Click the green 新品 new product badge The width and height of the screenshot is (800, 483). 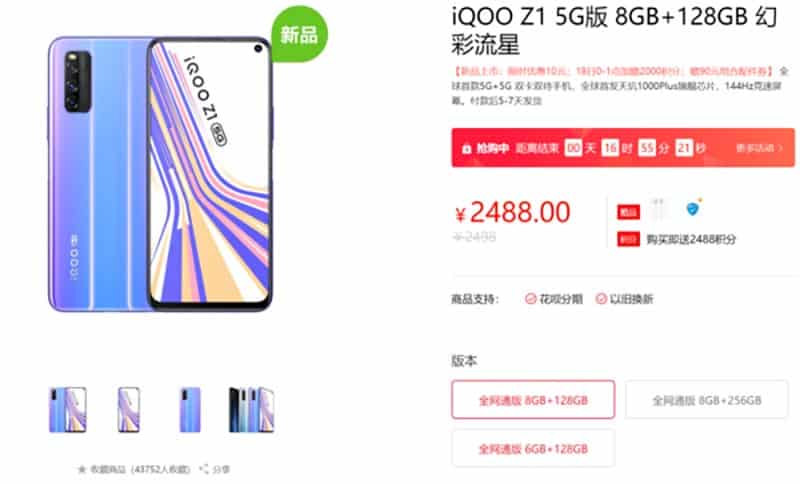[299, 35]
